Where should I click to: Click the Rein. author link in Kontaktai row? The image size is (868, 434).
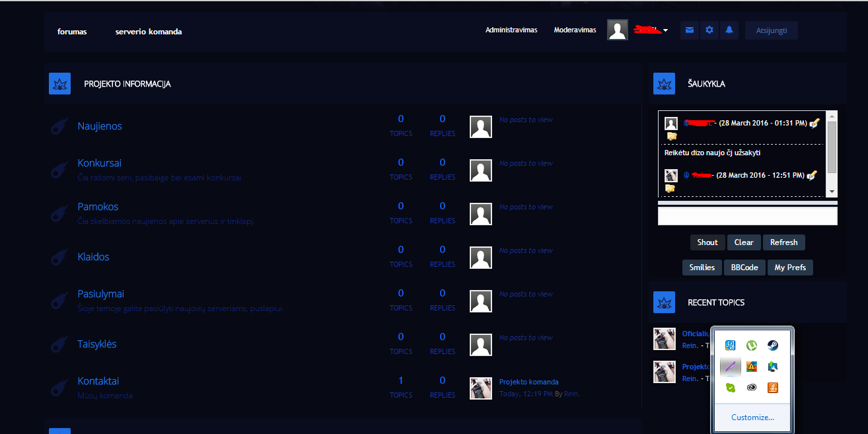point(571,394)
